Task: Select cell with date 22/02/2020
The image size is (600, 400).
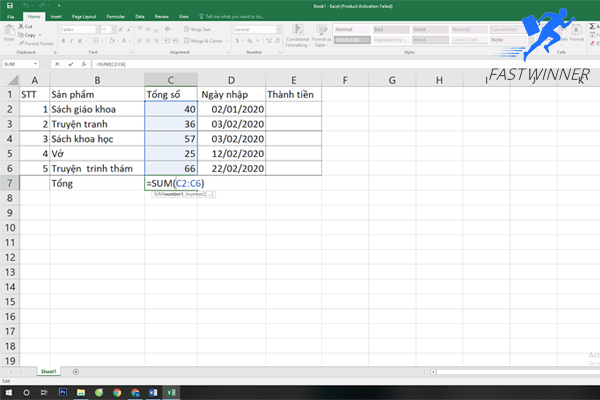Action: coord(231,168)
